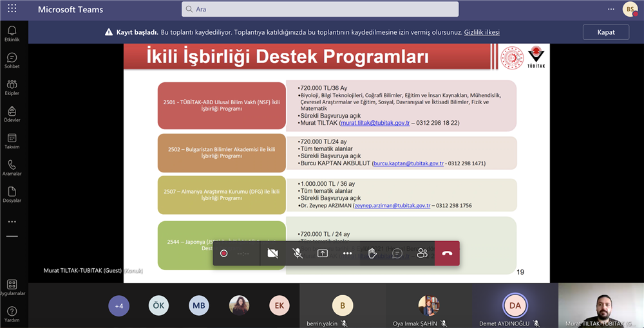The height and width of the screenshot is (328, 644).
Task: Focus the Ara search field
Action: 320,9
